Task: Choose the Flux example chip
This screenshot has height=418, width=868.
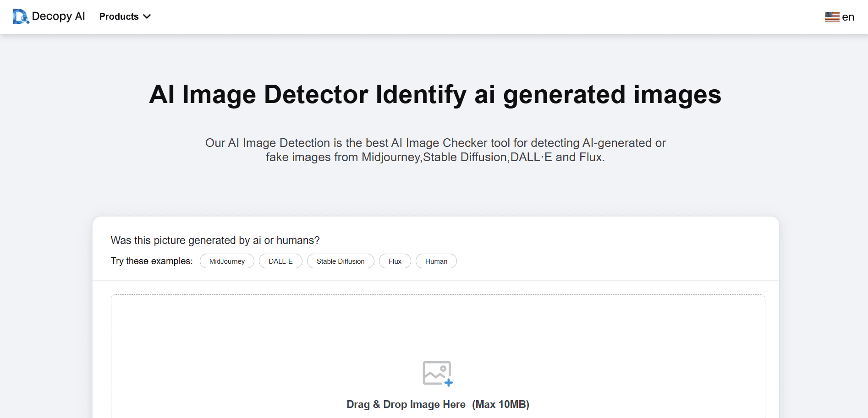Action: coord(395,261)
